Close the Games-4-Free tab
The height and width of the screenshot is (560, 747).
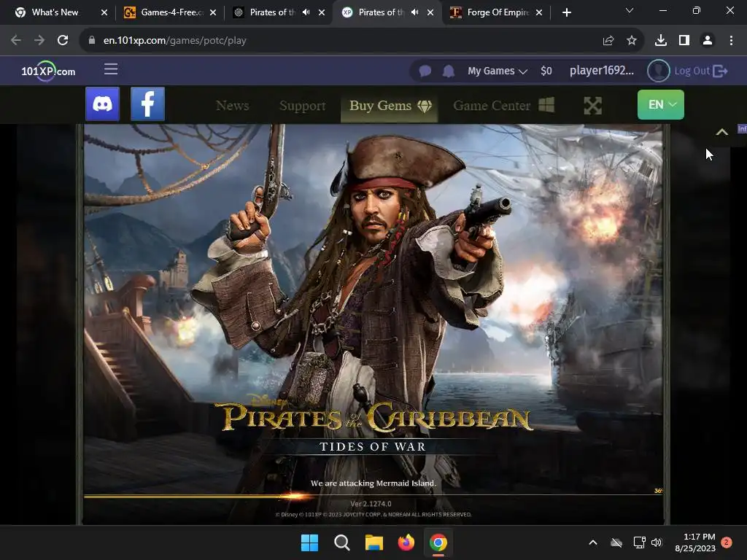point(213,12)
